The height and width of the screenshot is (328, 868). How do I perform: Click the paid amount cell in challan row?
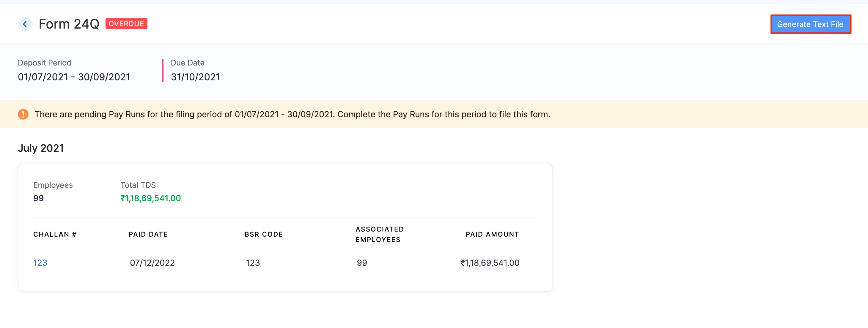tap(490, 263)
